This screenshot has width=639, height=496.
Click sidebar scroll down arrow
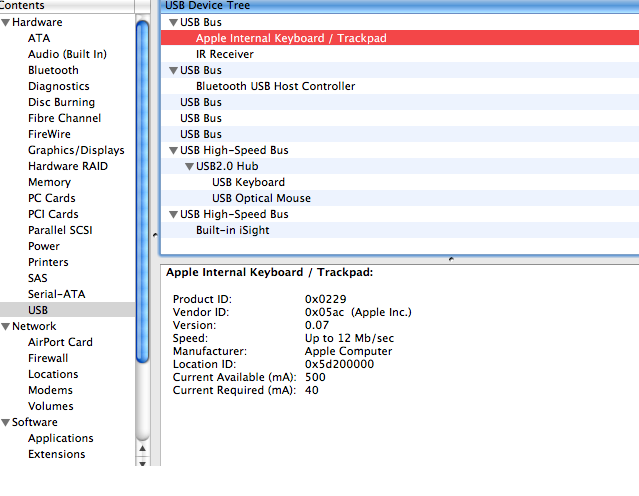coord(142,463)
